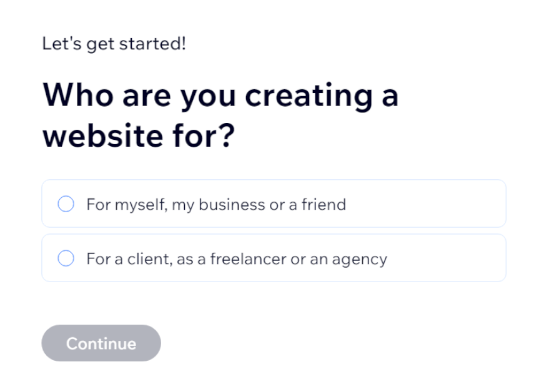Select the "For a client, as a freelancer or an agency" option

(x=273, y=258)
